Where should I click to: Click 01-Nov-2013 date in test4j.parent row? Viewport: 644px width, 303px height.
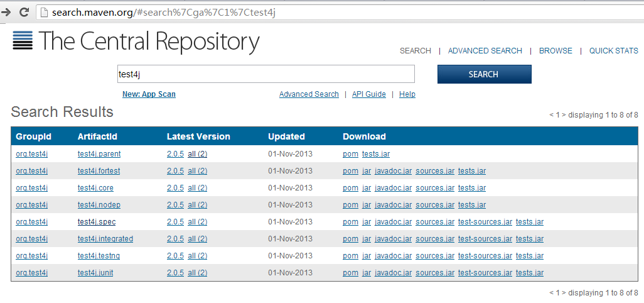[x=290, y=154]
